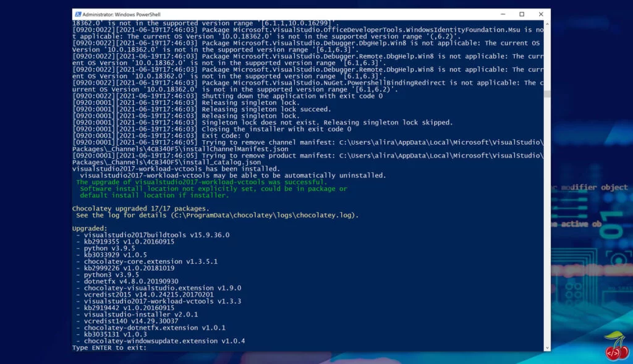
Task: Click the scrollbar up arrow
Action: [547, 24]
